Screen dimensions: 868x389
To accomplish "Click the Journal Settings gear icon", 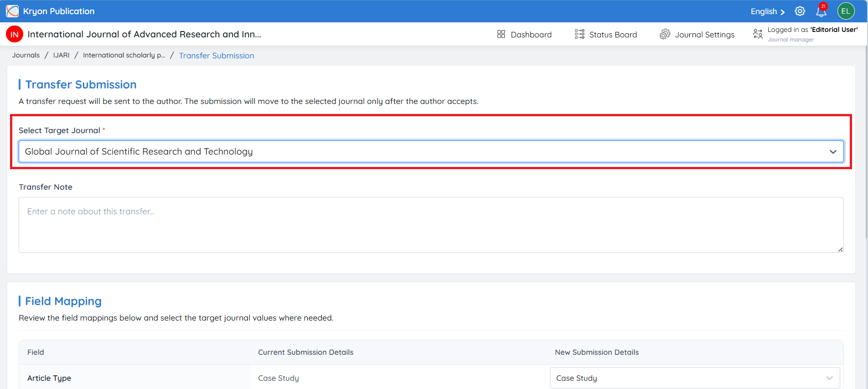I will tap(665, 34).
